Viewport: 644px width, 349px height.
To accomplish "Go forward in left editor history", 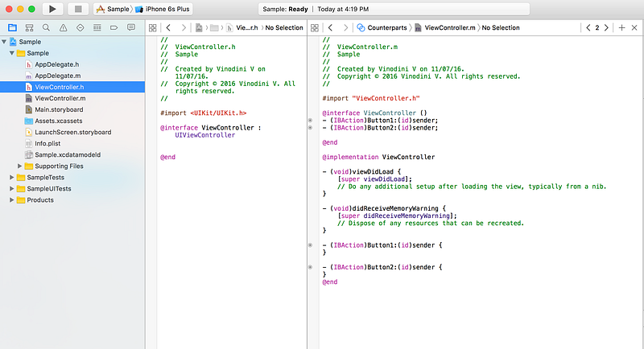I will [x=184, y=28].
